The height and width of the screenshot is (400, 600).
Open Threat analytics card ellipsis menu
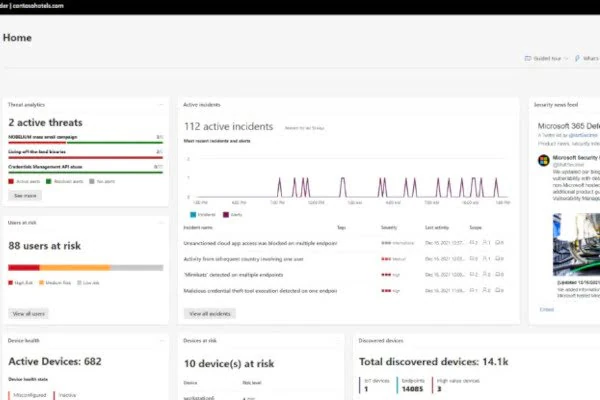pyautogui.click(x=161, y=104)
